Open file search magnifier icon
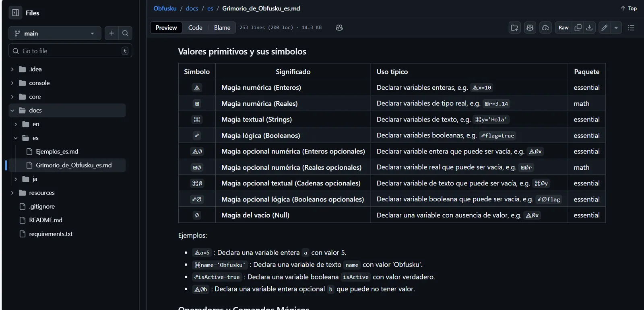 [x=125, y=33]
